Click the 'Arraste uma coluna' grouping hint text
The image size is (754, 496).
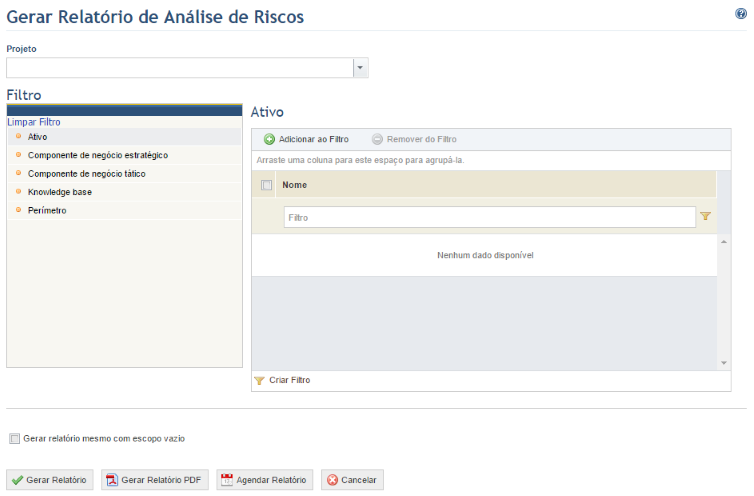(x=360, y=160)
